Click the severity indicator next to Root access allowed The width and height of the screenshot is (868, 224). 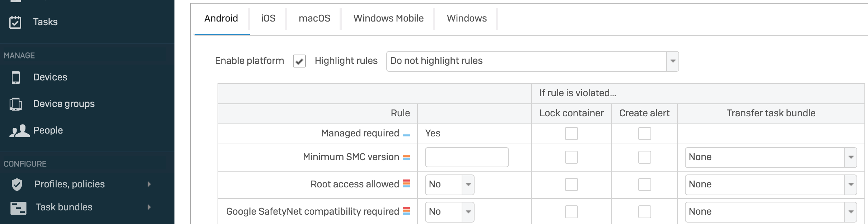click(406, 184)
